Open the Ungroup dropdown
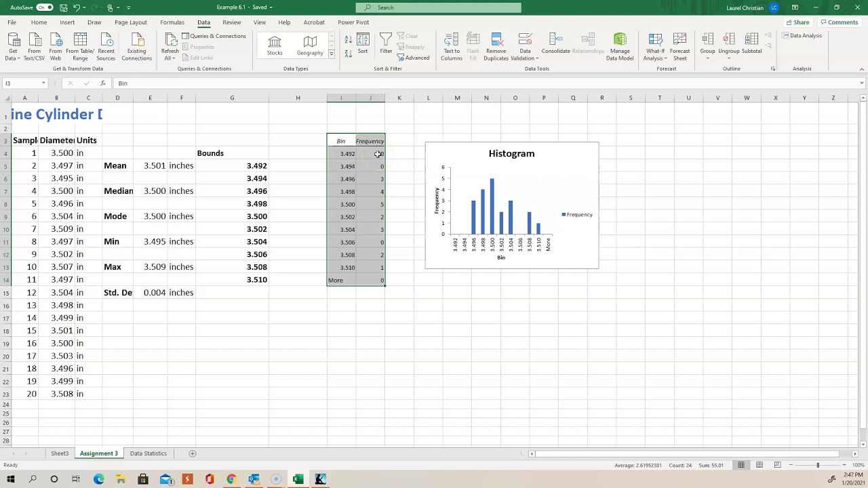The height and width of the screenshot is (488, 868). click(x=729, y=47)
